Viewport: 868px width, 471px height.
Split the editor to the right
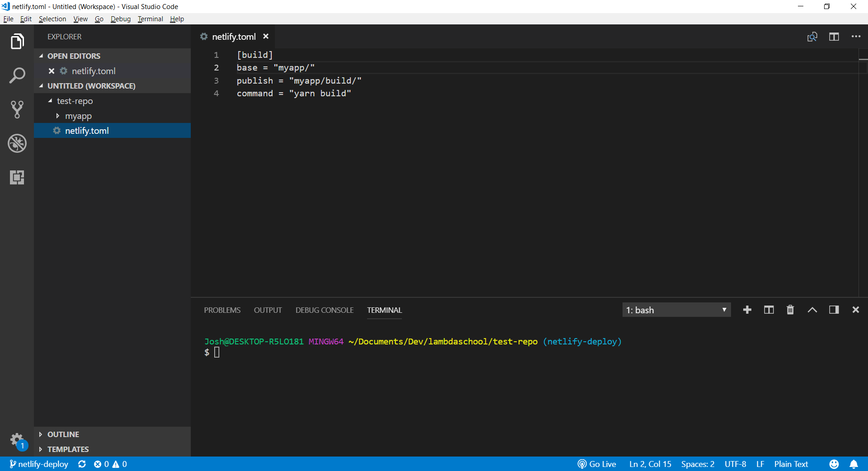click(x=834, y=37)
